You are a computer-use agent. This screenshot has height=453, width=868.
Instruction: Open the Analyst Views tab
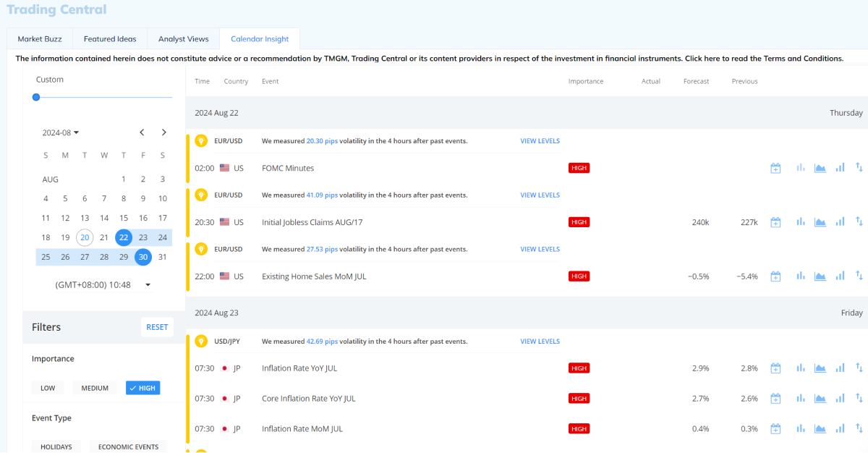tap(183, 38)
